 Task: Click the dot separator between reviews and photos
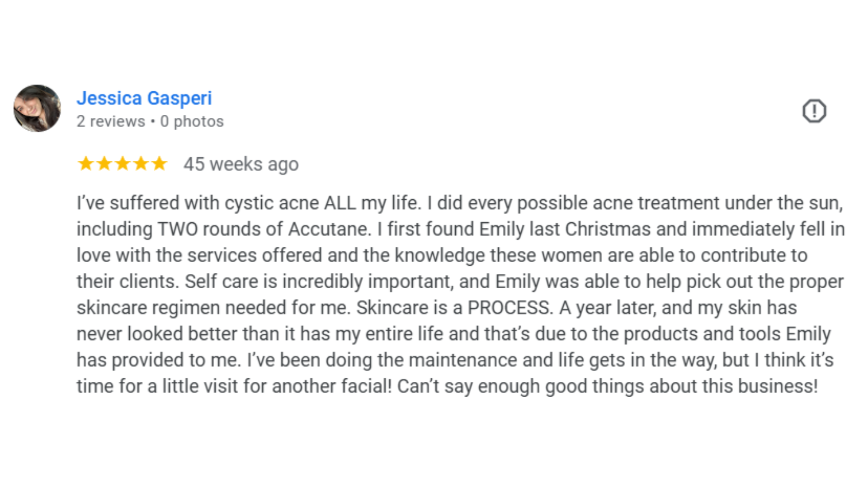pos(153,122)
